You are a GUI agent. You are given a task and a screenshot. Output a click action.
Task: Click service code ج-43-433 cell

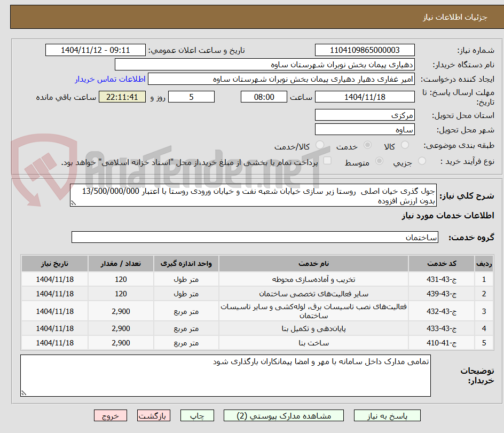click(x=442, y=328)
